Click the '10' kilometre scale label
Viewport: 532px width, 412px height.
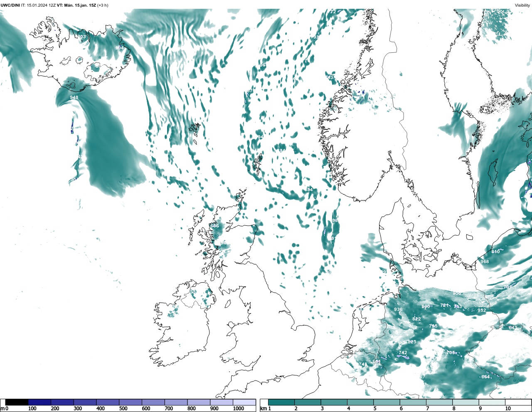pyautogui.click(x=508, y=409)
